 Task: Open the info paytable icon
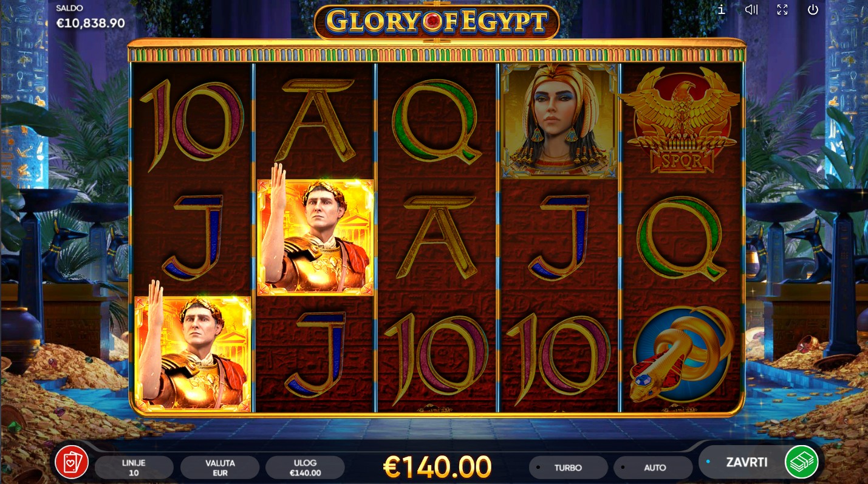(x=722, y=9)
